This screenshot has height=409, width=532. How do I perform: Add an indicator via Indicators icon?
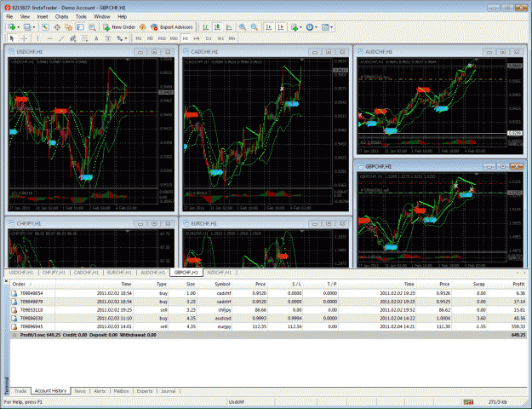(x=295, y=27)
